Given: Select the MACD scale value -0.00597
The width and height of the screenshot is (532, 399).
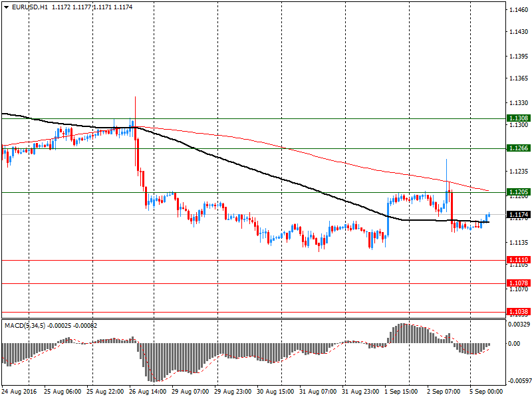Looking at the screenshot, I should (519, 381).
